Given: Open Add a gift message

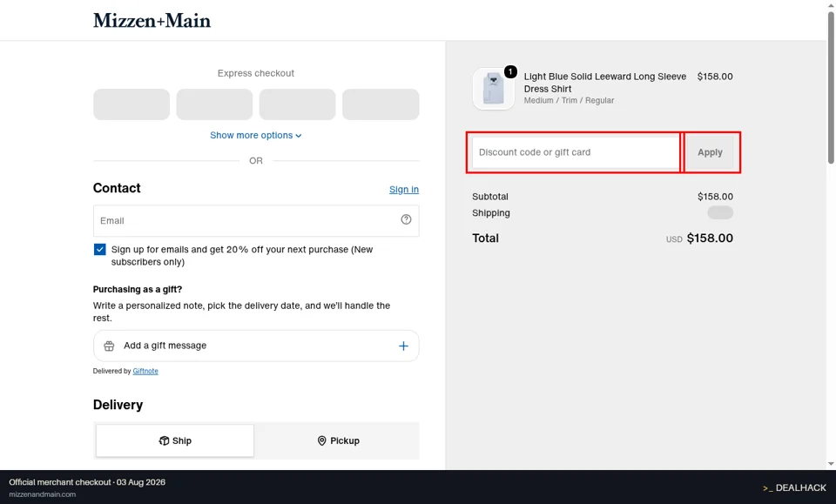Looking at the screenshot, I should pos(256,346).
